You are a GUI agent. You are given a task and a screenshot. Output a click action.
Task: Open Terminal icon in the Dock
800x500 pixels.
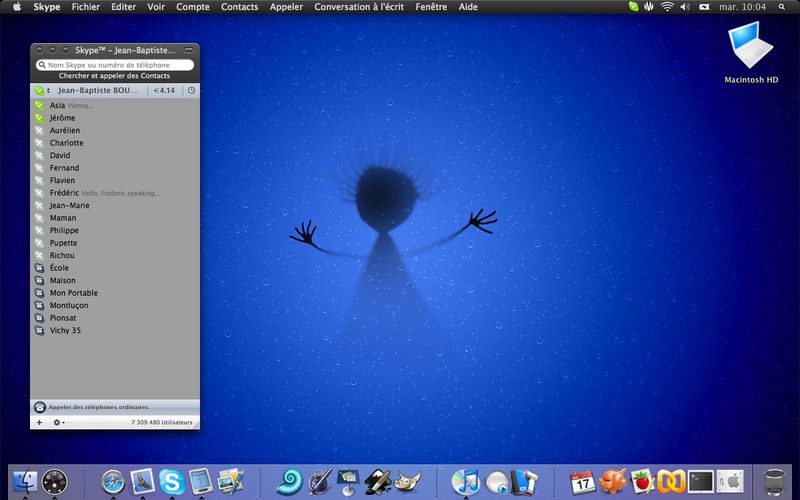(x=701, y=481)
